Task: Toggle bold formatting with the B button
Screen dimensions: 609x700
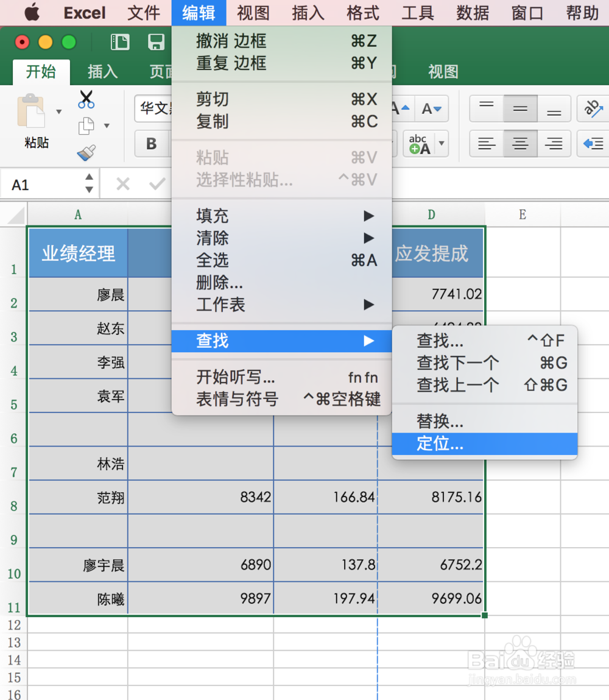Action: (152, 144)
